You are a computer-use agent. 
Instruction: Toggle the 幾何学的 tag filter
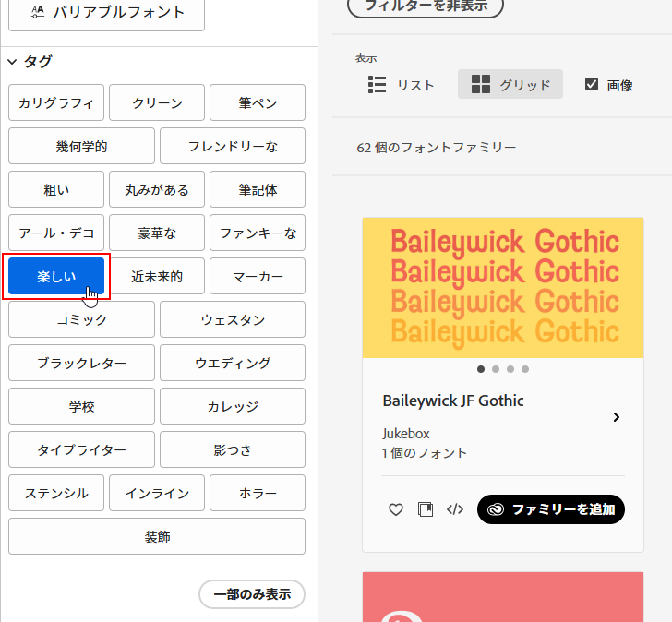81,146
